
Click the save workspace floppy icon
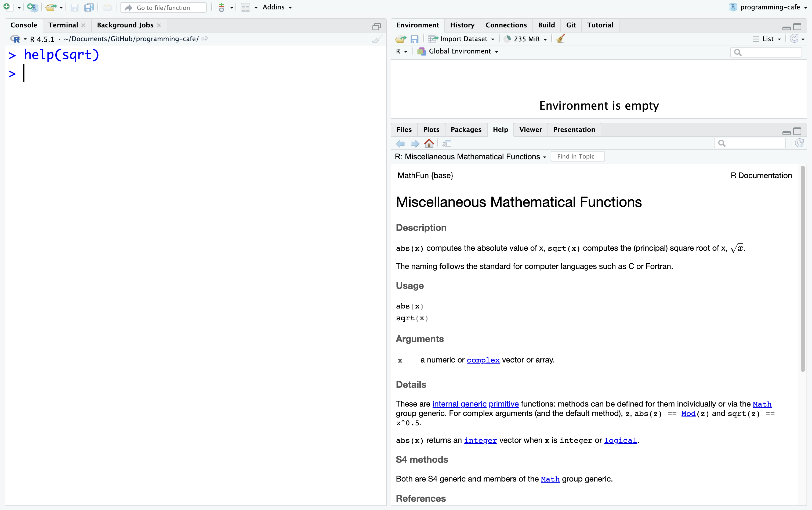coord(414,39)
